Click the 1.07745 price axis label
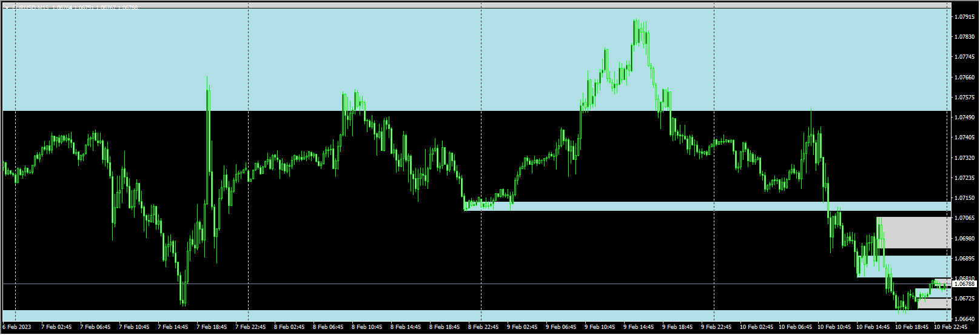 tap(965, 57)
